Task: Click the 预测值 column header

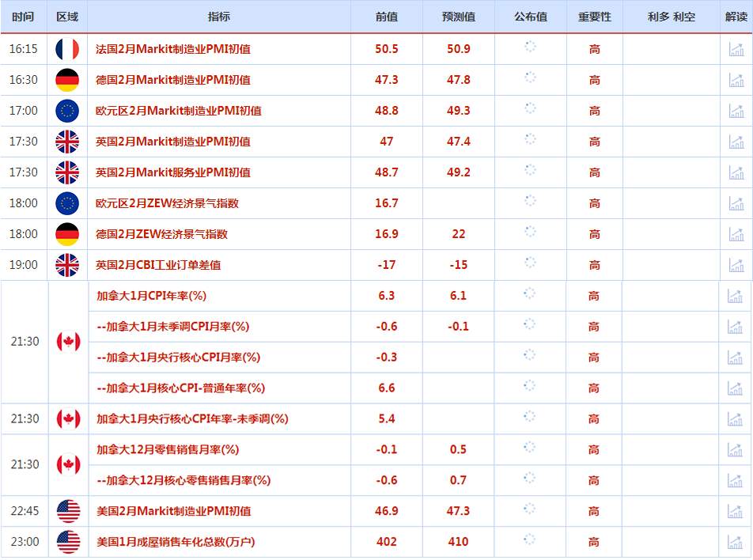Action: pos(459,17)
